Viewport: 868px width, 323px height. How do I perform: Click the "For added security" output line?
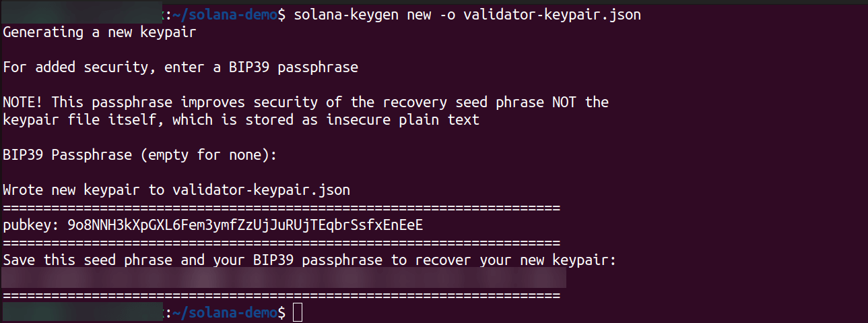180,67
